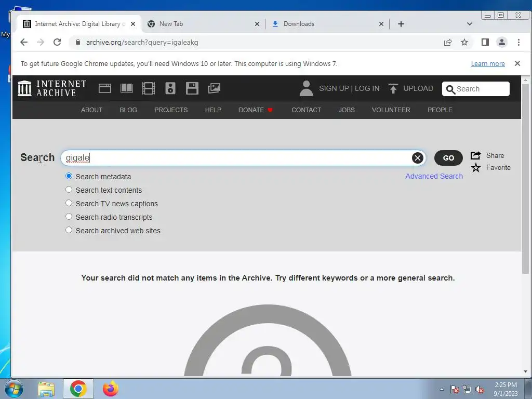This screenshot has height=399, width=532.
Task: Click the Internet Archive logo
Action: click(52, 88)
